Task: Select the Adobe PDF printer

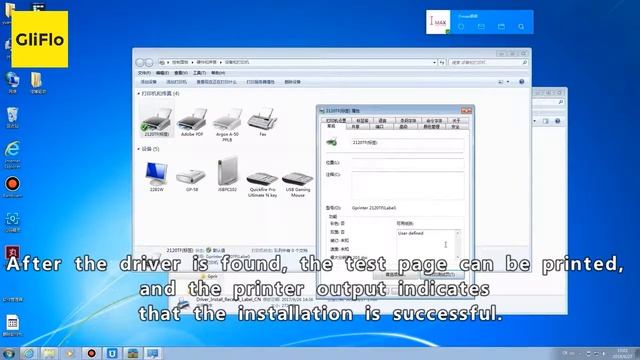Action: pyautogui.click(x=192, y=122)
